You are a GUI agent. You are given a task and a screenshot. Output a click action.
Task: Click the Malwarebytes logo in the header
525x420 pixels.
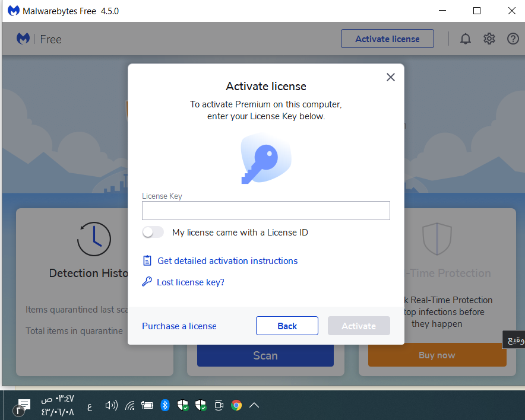tap(23, 39)
